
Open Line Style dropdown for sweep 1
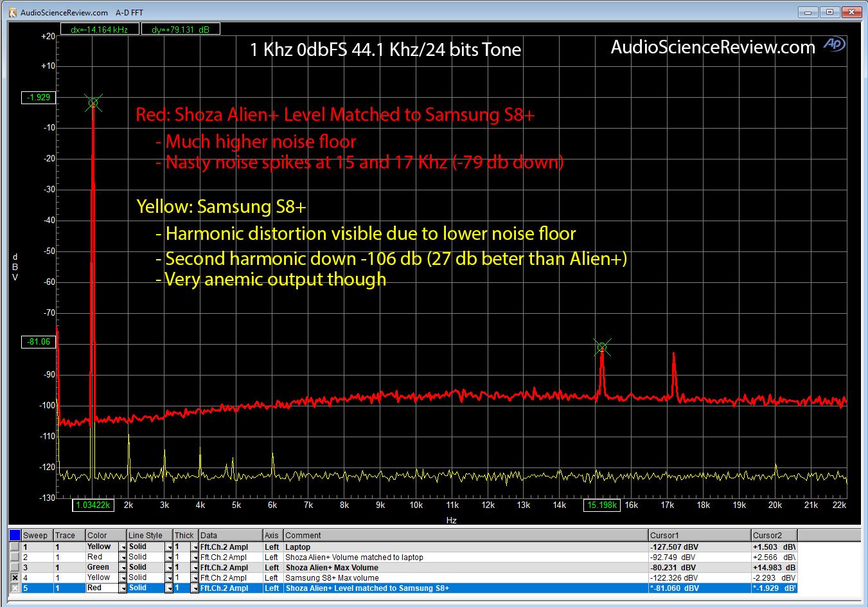(x=169, y=547)
